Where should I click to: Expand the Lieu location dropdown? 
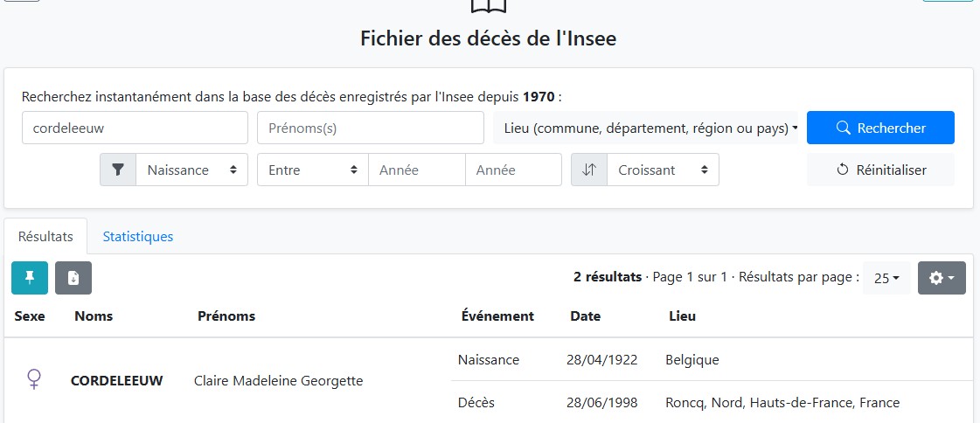click(650, 128)
